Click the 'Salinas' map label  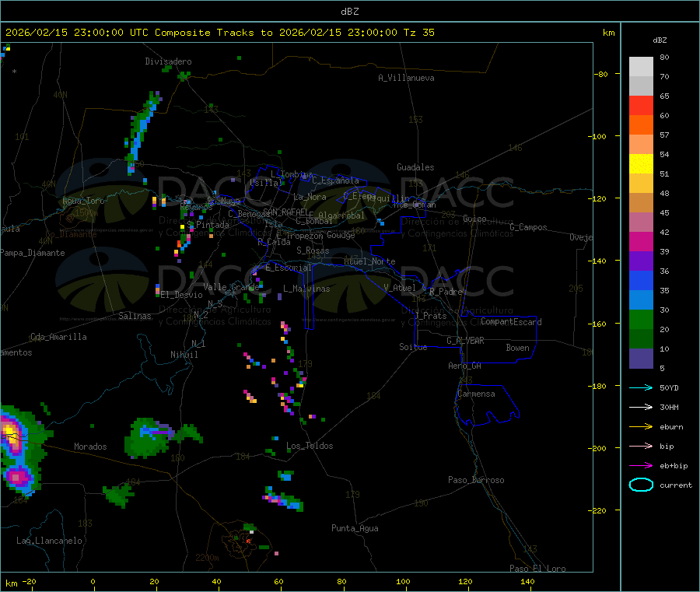pos(135,316)
